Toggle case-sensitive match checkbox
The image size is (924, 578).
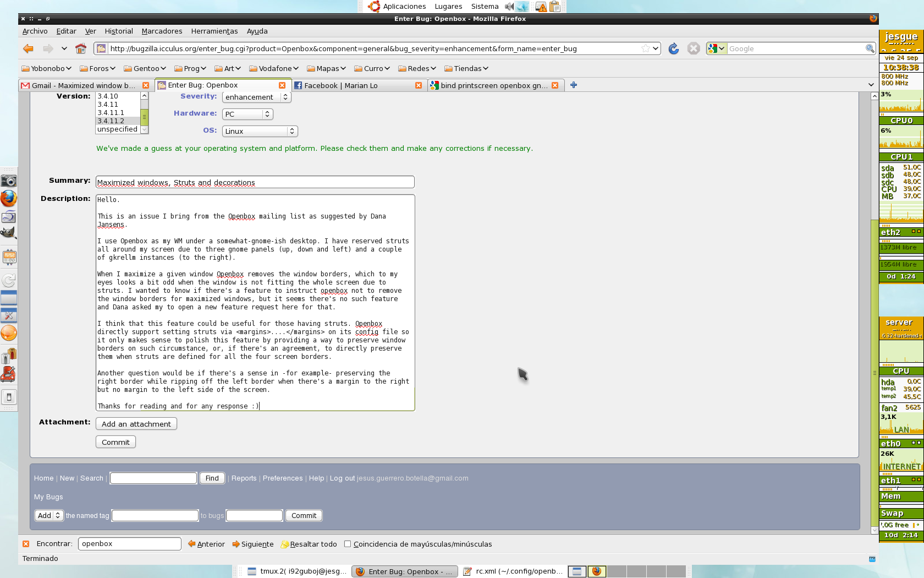[x=348, y=544]
